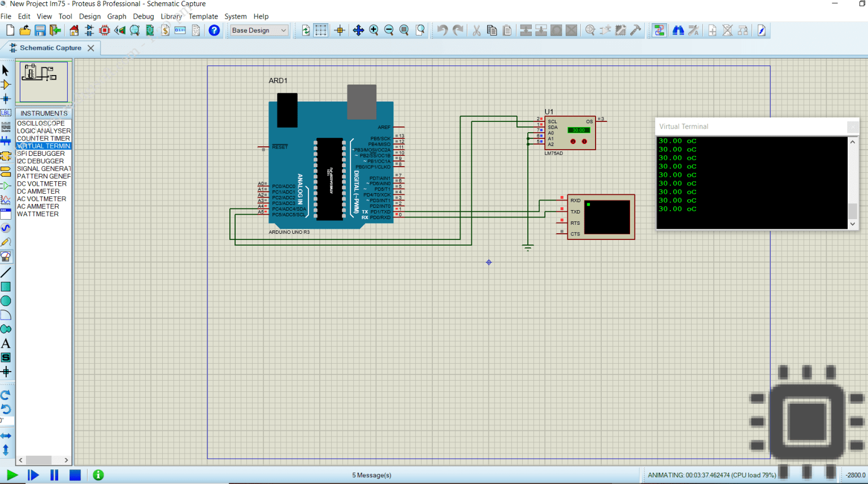Undo the last schematic edit

pyautogui.click(x=441, y=30)
